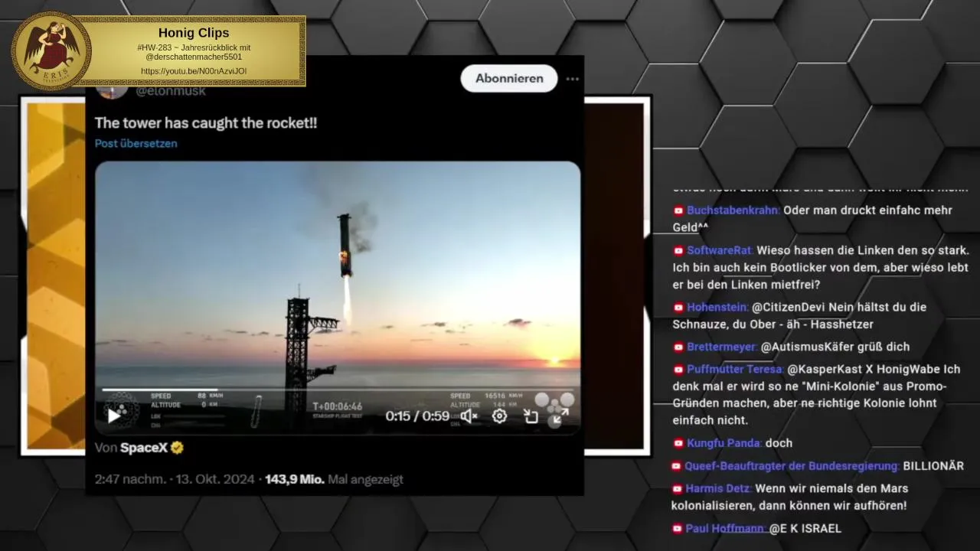Image resolution: width=980 pixels, height=551 pixels.
Task: Click chat username Paul Hoffmann
Action: coord(725,528)
